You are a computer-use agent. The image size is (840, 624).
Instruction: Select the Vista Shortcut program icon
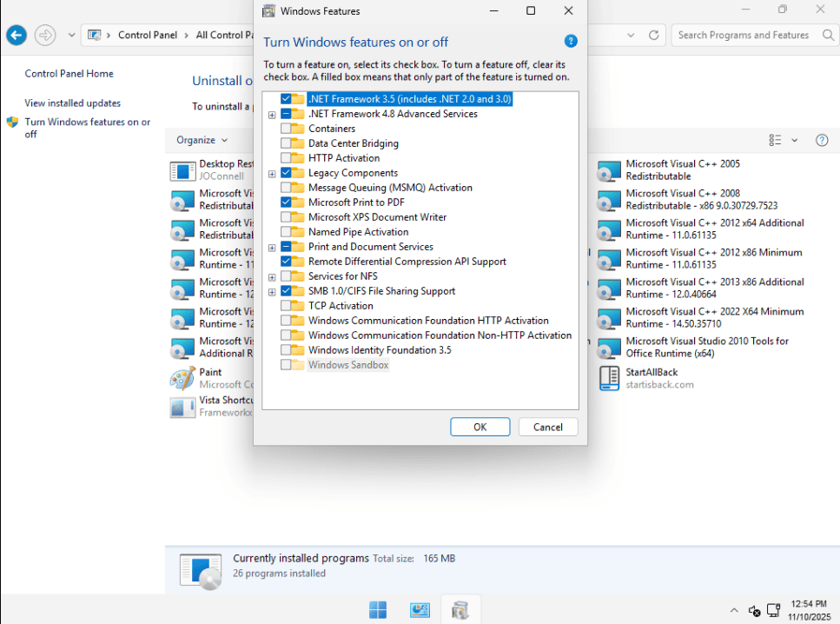(x=182, y=408)
